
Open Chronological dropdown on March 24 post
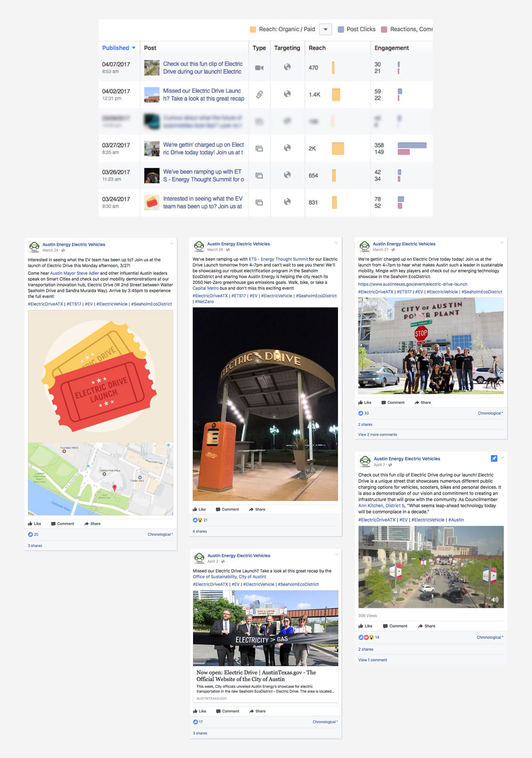click(x=160, y=534)
